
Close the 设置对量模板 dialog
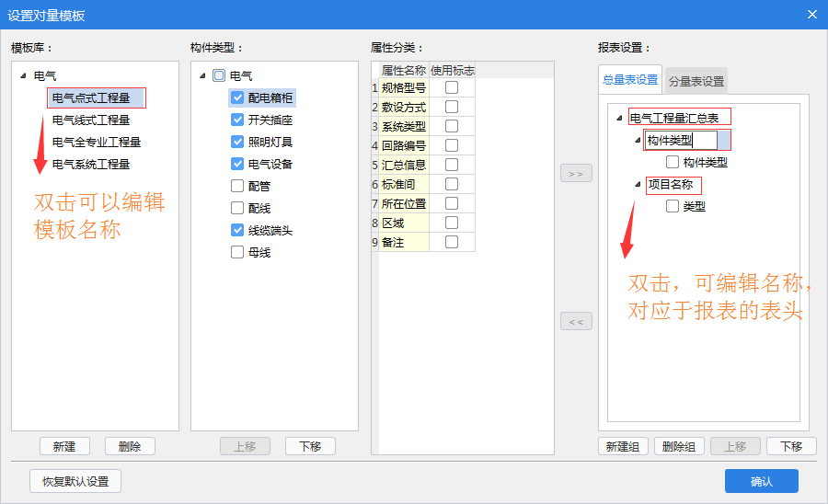click(811, 14)
